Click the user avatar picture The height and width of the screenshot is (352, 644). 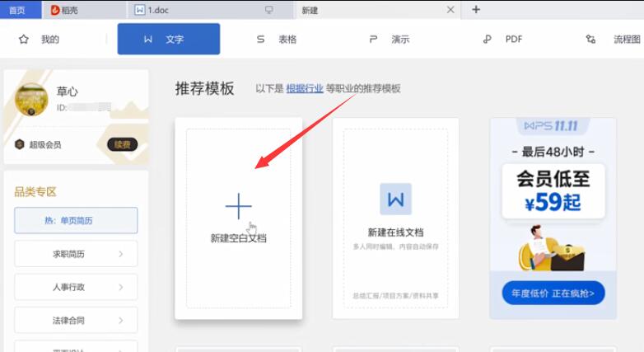31,99
